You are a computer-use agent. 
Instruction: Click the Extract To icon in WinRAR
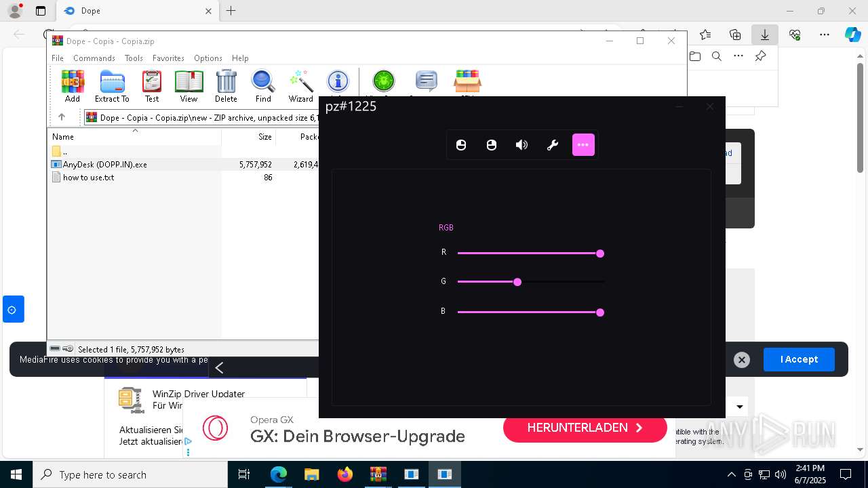112,87
